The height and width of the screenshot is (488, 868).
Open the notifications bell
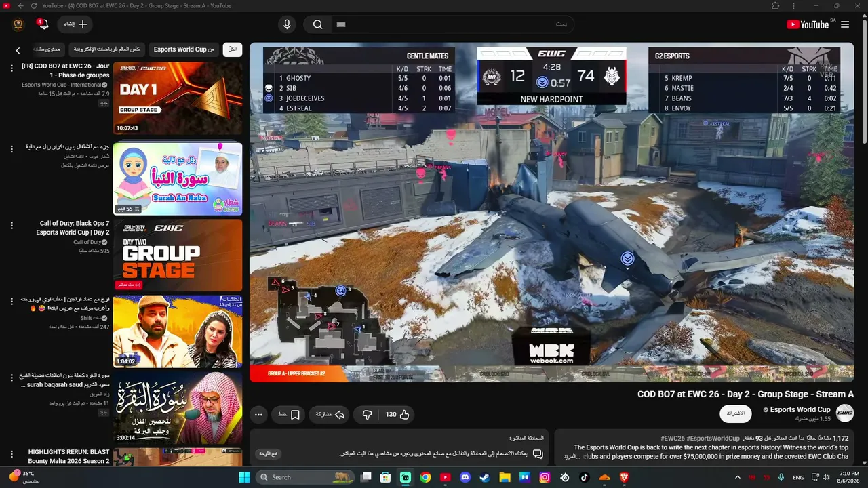(43, 24)
